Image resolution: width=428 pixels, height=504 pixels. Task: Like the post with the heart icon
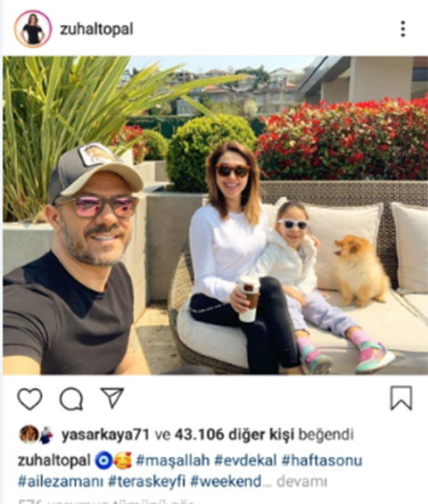[x=29, y=399]
